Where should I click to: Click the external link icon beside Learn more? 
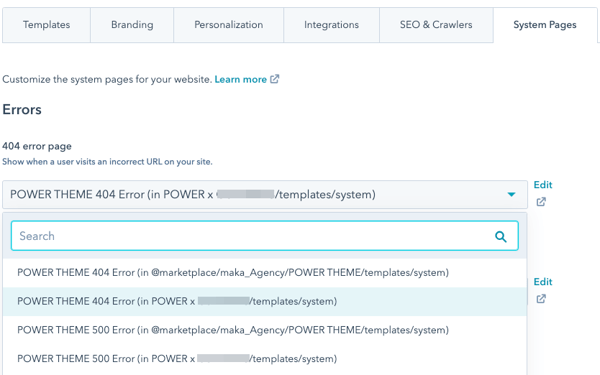pyautogui.click(x=275, y=79)
